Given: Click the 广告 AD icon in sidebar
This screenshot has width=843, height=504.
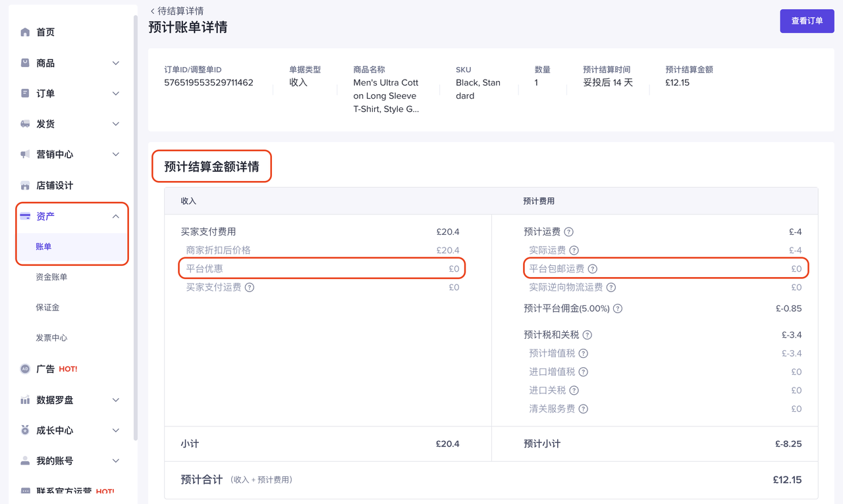Looking at the screenshot, I should [25, 369].
